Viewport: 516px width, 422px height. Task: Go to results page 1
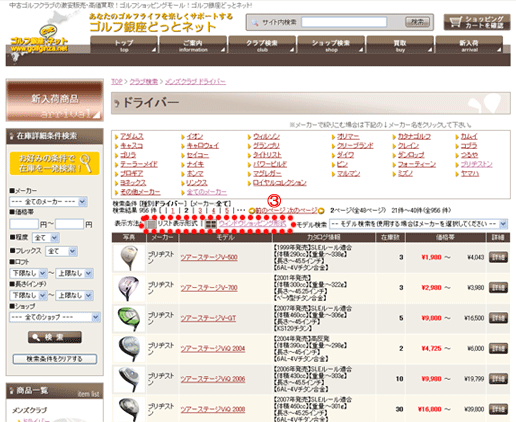173,211
